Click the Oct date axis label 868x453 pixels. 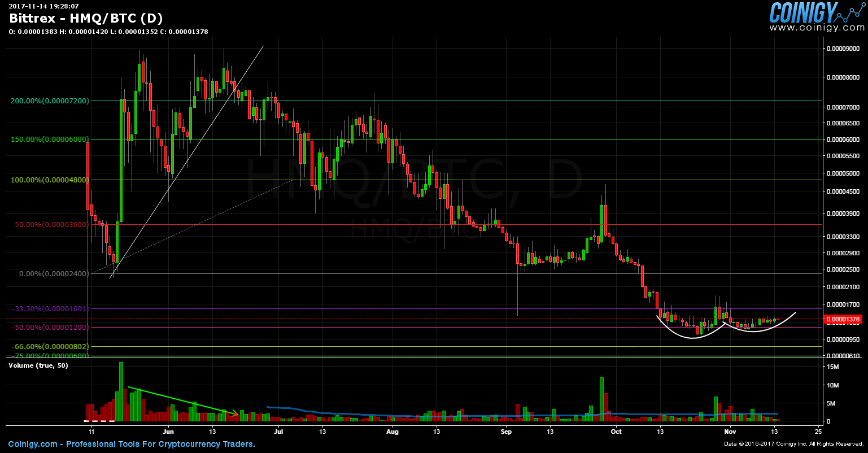[x=616, y=432]
